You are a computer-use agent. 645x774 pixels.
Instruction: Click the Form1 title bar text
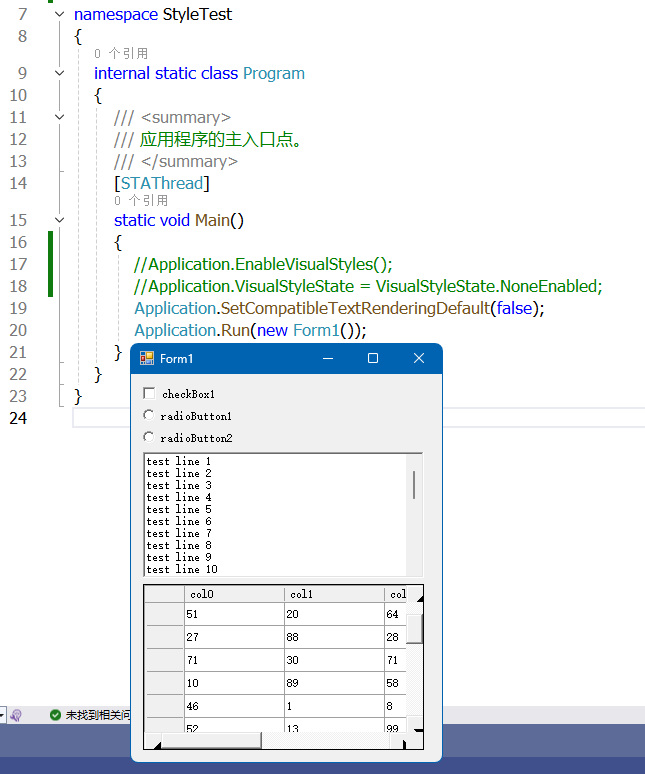click(x=176, y=358)
